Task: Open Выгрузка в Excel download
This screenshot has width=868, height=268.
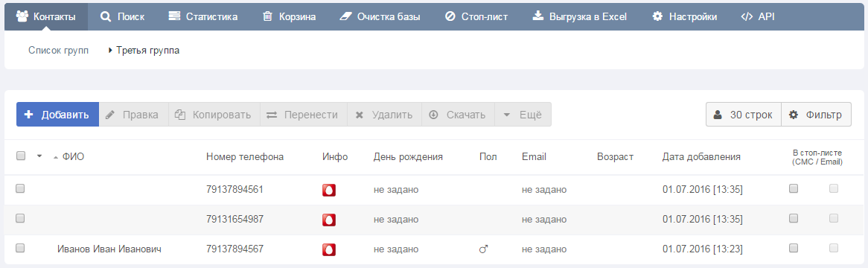Action: [x=580, y=16]
